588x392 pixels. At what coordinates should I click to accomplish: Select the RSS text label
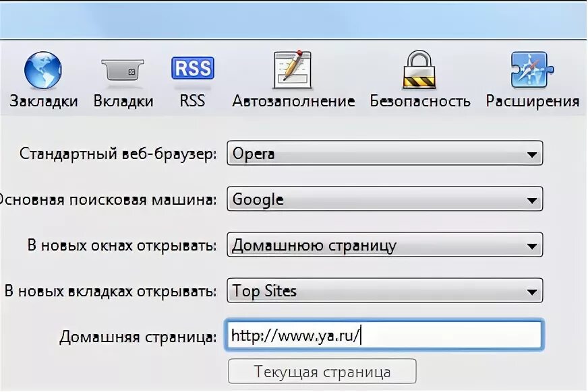(x=192, y=101)
